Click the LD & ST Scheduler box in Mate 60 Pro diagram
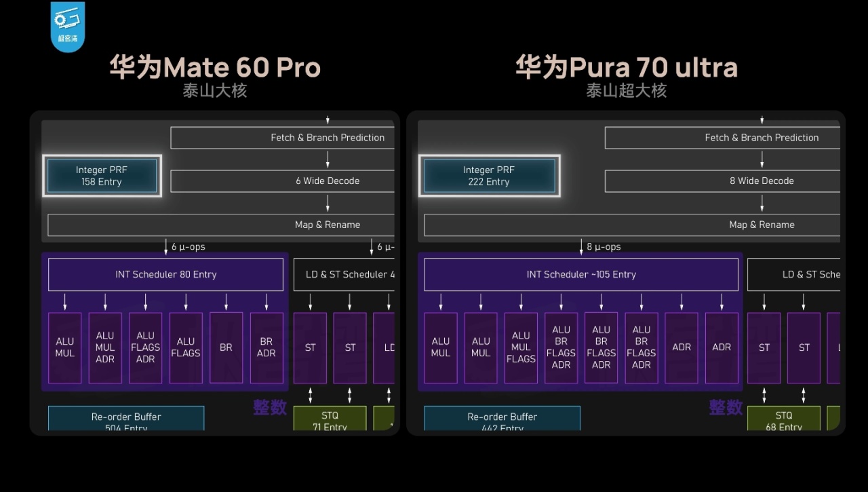The height and width of the screenshot is (492, 868). (x=344, y=274)
